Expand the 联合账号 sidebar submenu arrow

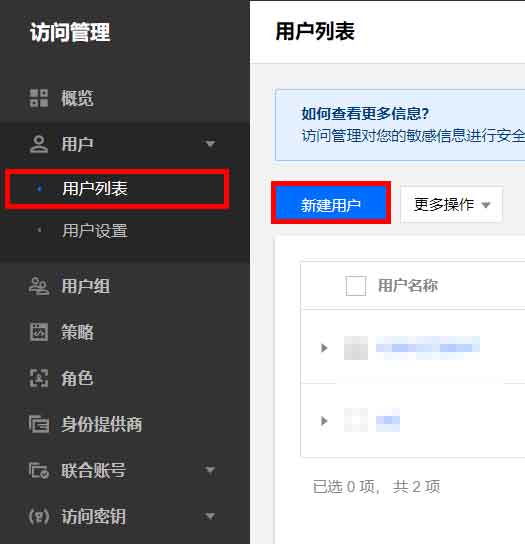click(210, 470)
